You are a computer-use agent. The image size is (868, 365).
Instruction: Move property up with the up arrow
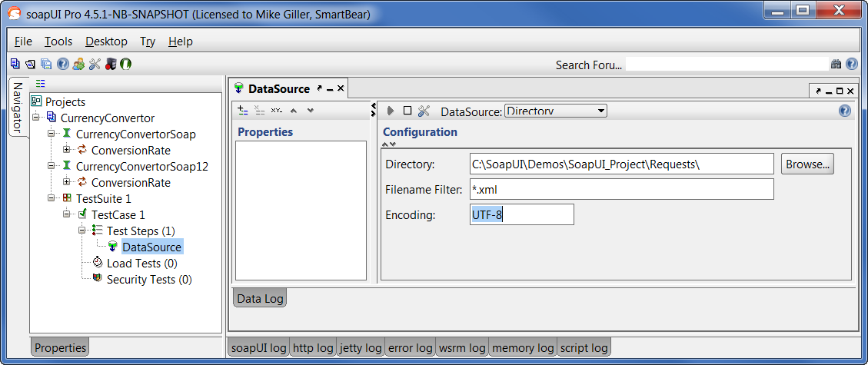pos(294,111)
